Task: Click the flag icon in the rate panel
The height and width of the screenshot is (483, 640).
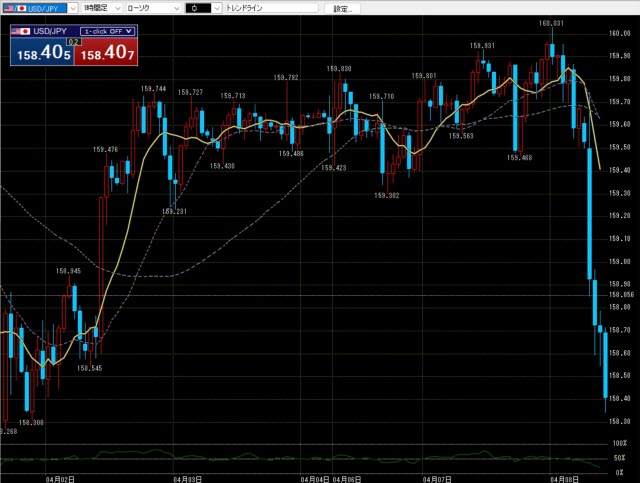Action: [x=19, y=31]
